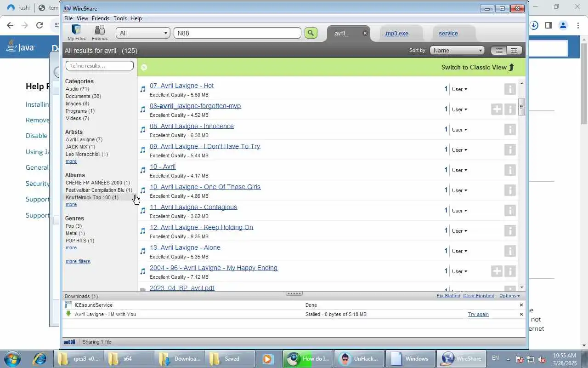Open User dropdown for Contagious
The width and height of the screenshot is (588, 368).
pyautogui.click(x=459, y=211)
